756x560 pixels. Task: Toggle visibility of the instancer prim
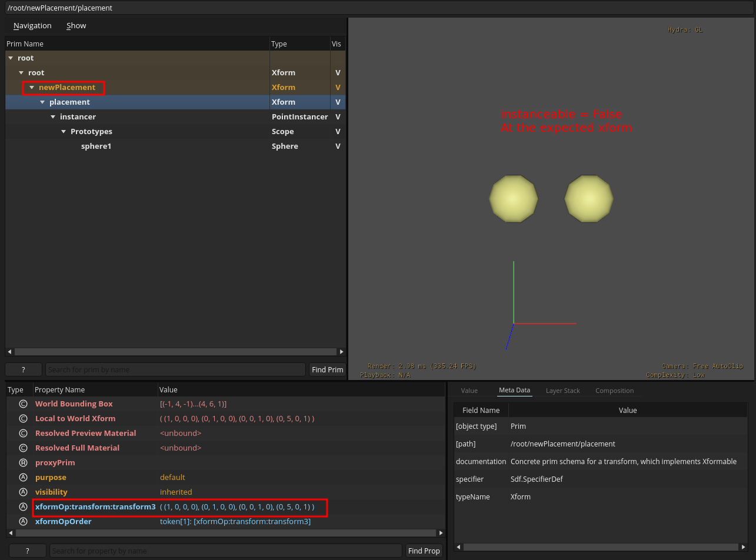338,117
